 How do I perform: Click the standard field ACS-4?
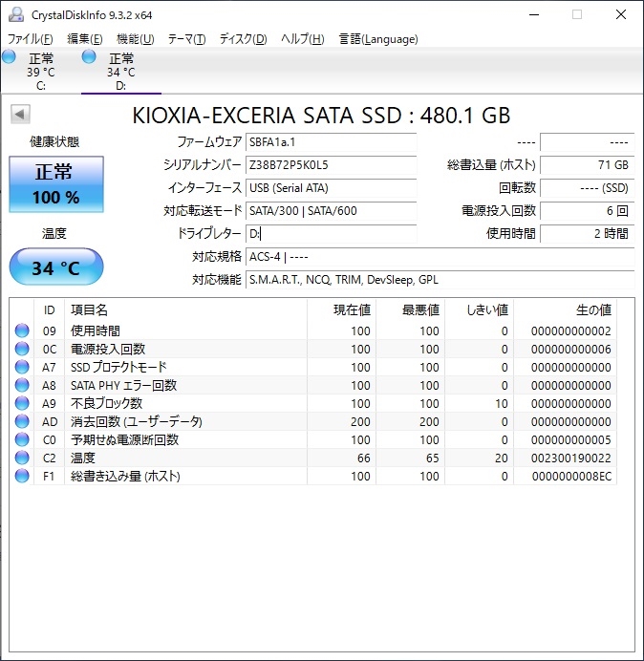coord(440,257)
